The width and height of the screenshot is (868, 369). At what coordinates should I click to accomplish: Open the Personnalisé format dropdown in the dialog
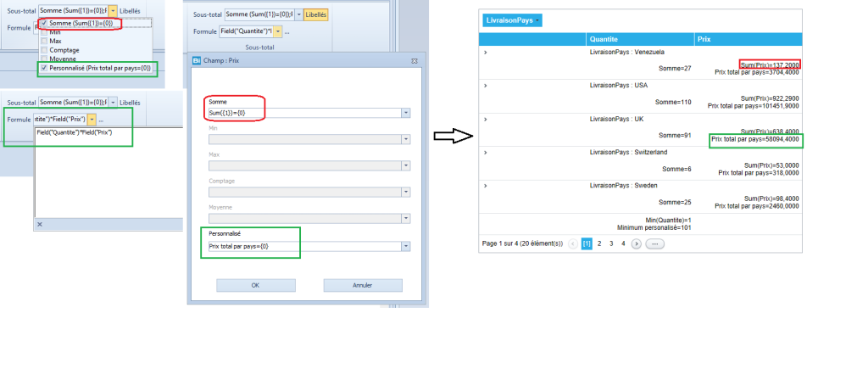coord(406,246)
